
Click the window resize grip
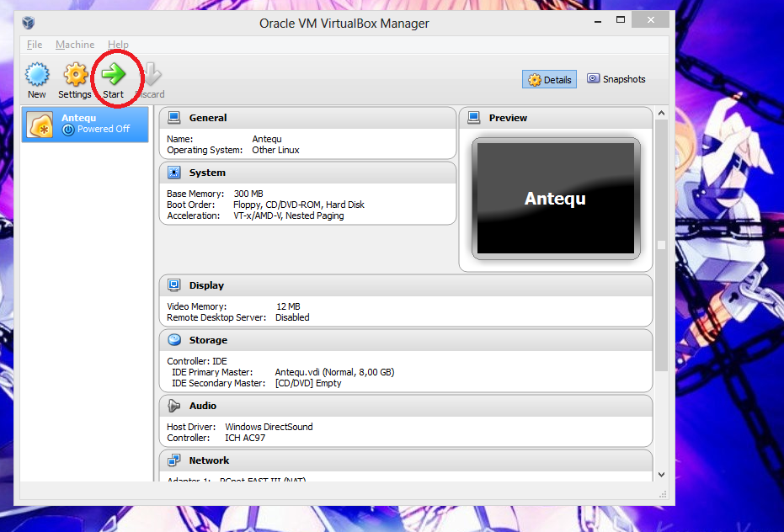tap(663, 494)
